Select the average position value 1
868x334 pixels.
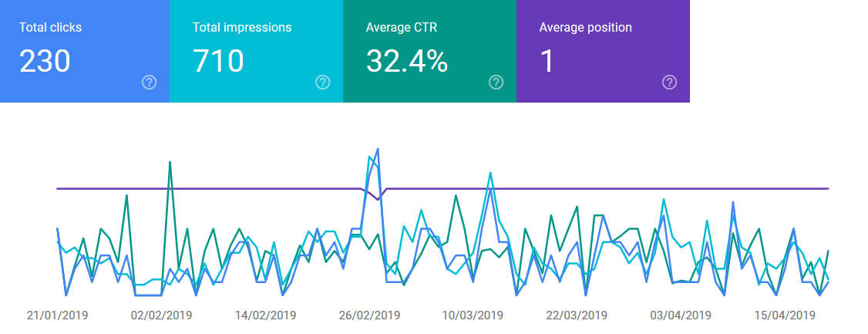(x=547, y=61)
